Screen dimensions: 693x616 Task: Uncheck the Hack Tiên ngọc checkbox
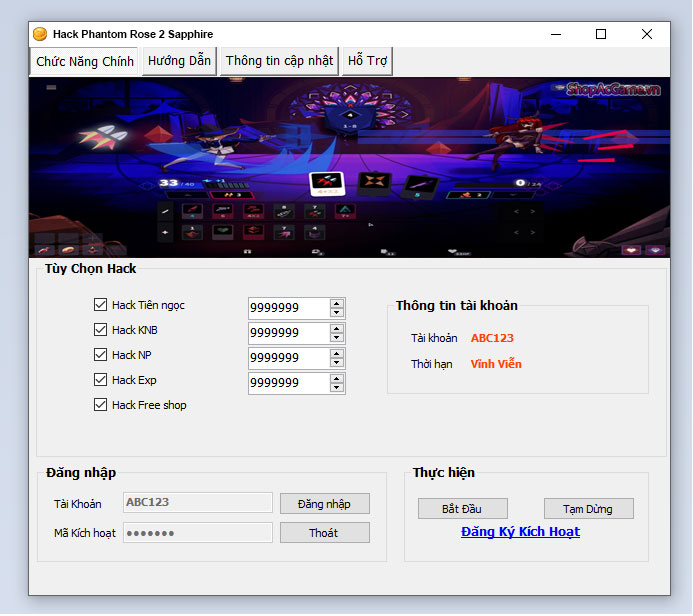tap(100, 305)
